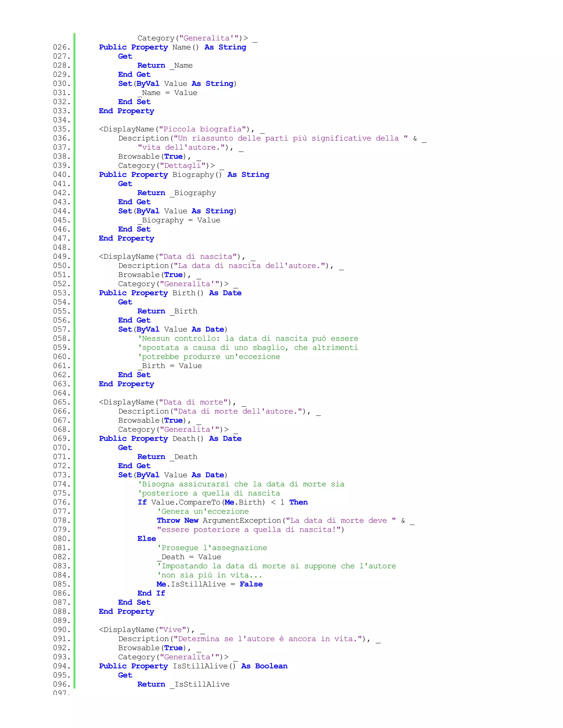Image resolution: width=563 pixels, height=728 pixels.
Task: Click the 'Return _Biography' statement
Action: [x=177, y=193]
